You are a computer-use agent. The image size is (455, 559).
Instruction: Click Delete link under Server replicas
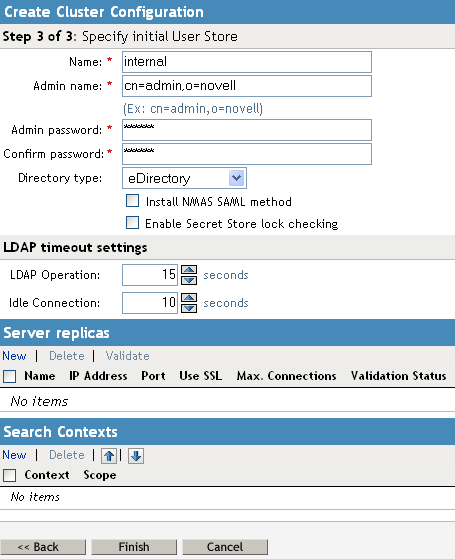(x=67, y=356)
